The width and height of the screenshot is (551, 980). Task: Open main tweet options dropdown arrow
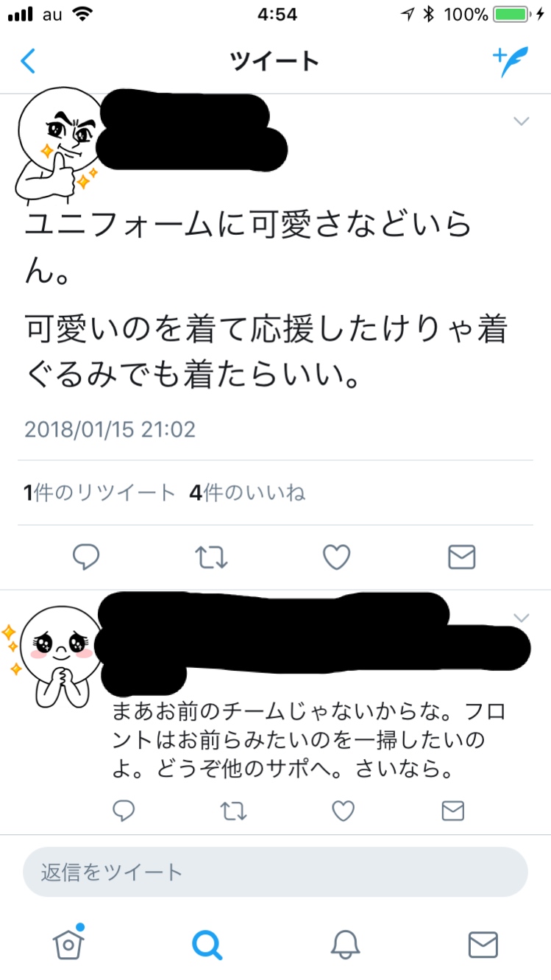(x=521, y=121)
